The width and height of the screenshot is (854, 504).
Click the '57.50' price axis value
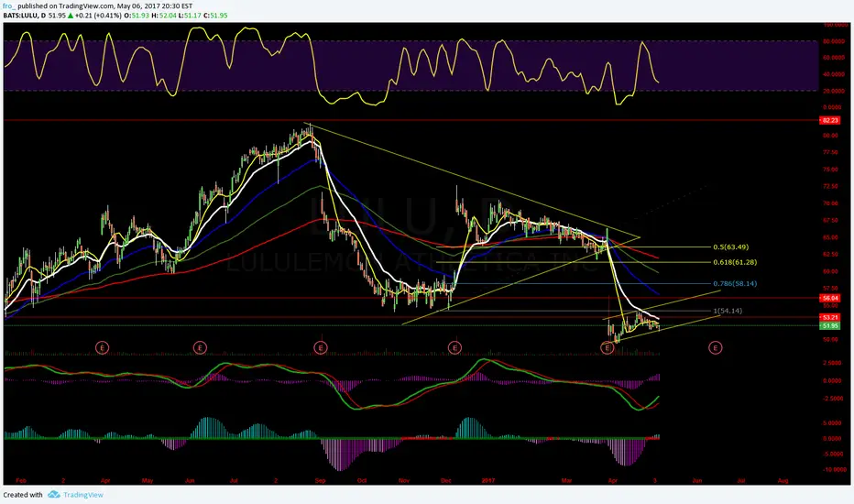(x=830, y=289)
